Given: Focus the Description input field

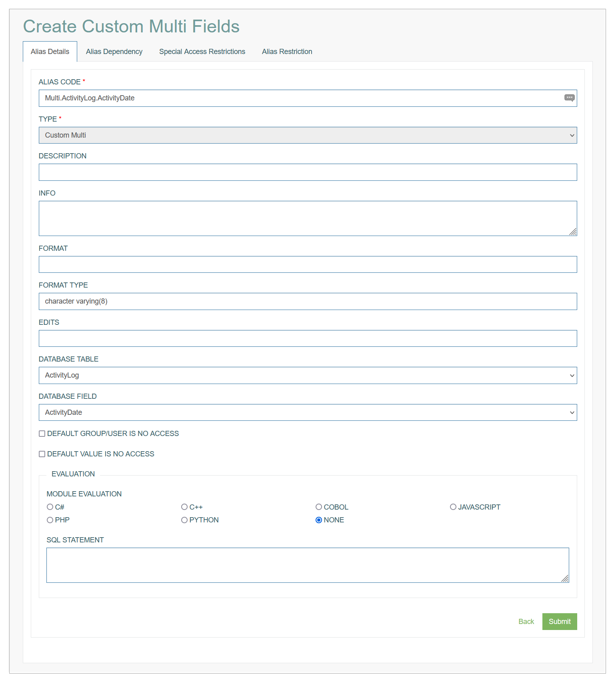Looking at the screenshot, I should tap(308, 172).
